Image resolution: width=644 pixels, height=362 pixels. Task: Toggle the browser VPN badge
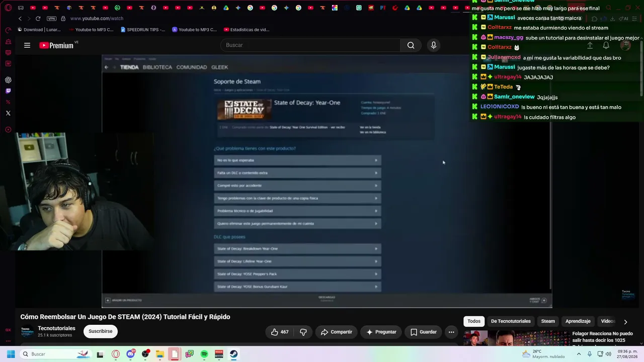click(51, 19)
